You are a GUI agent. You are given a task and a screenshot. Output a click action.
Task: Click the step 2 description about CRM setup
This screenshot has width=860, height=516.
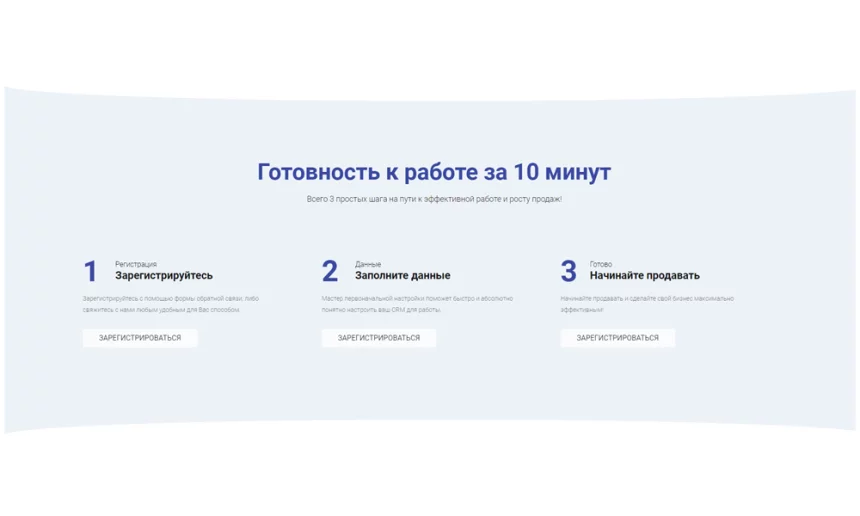417,304
